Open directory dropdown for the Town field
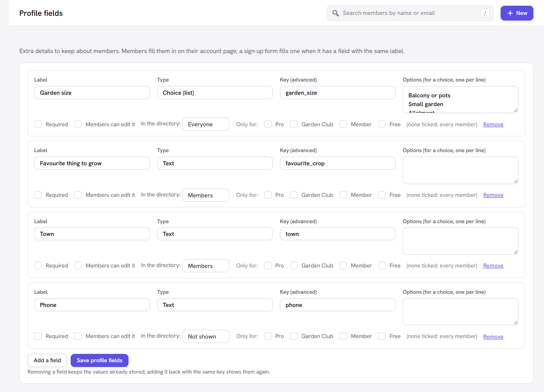 click(206, 266)
